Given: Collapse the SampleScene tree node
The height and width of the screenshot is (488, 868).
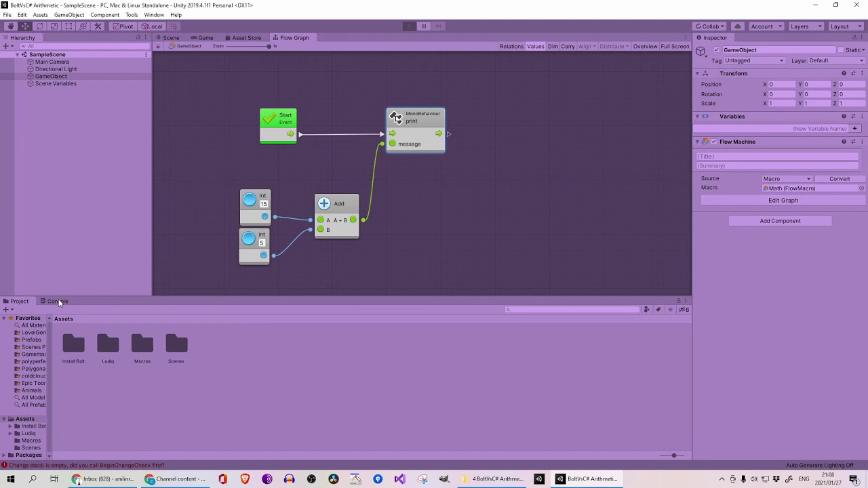Looking at the screenshot, I should 17,54.
